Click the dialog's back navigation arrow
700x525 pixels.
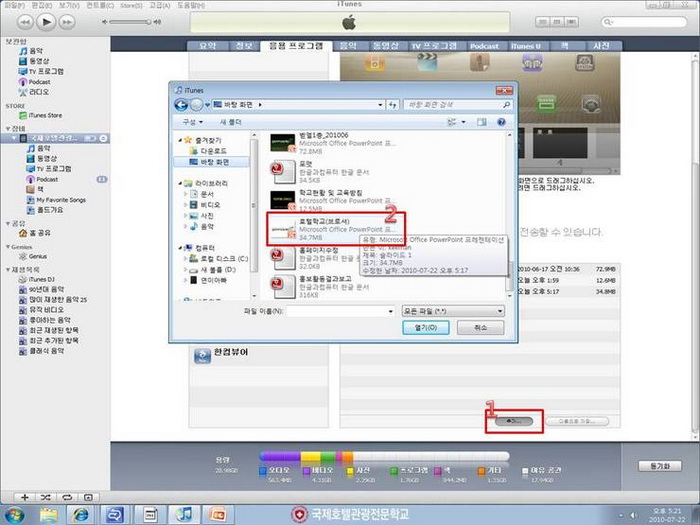(181, 104)
